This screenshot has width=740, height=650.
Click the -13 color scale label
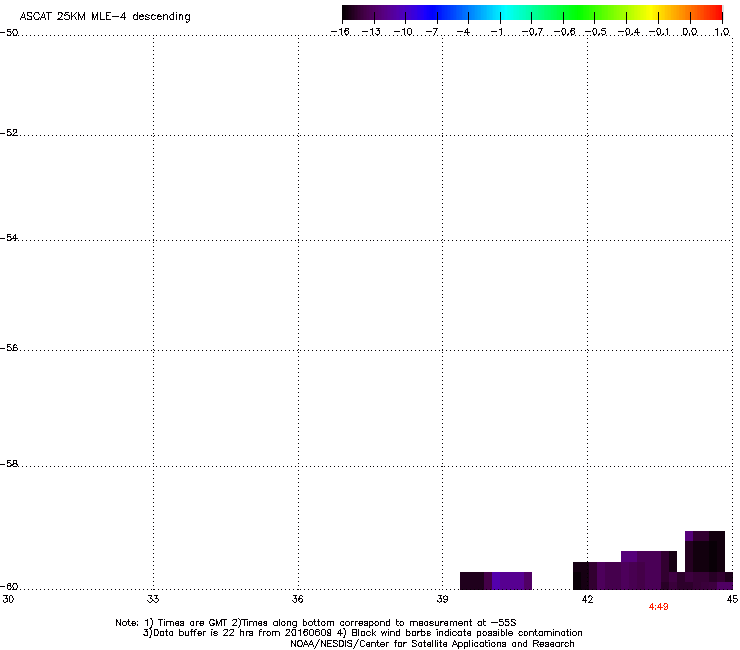pos(371,32)
